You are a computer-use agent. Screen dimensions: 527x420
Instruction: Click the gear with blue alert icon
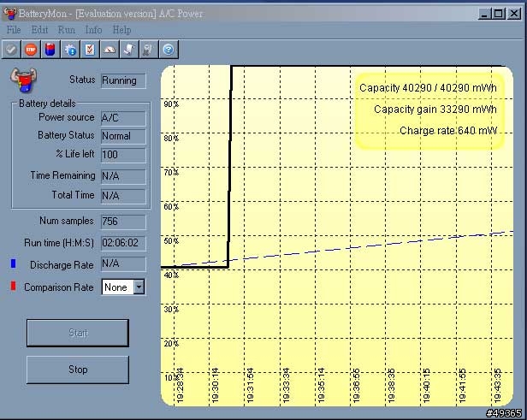coord(70,50)
